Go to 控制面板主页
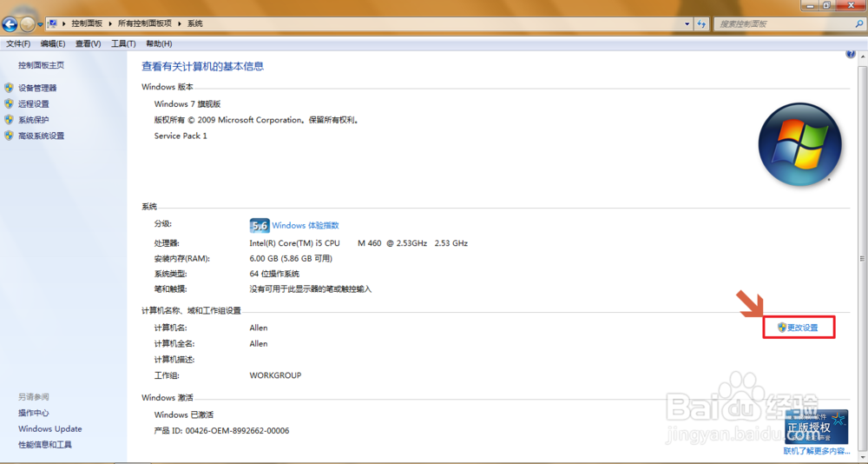This screenshot has height=464, width=868. (41, 65)
